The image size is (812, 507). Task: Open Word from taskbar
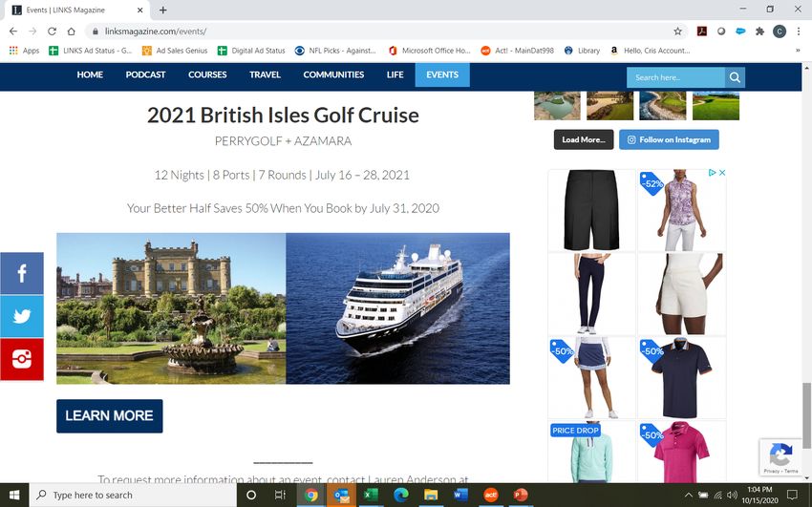point(460,496)
